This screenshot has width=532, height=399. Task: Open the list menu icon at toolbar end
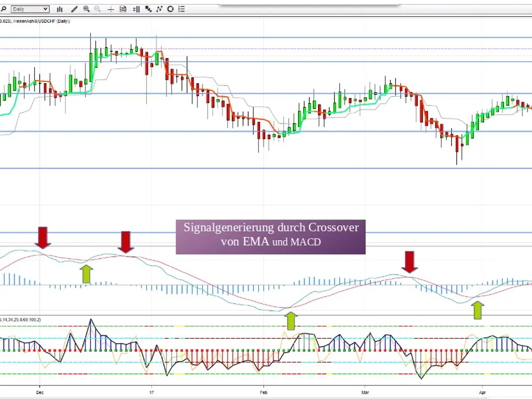click(181, 9)
